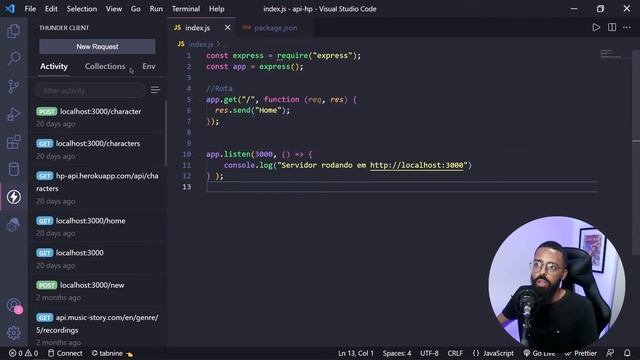Open the Help menu

tap(217, 9)
